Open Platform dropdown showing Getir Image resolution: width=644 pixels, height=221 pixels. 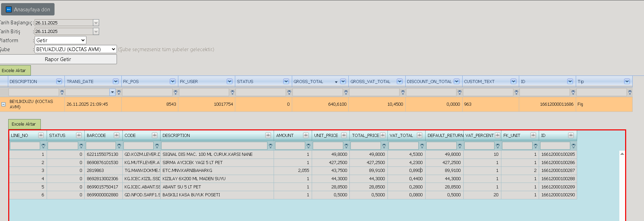[60, 40]
